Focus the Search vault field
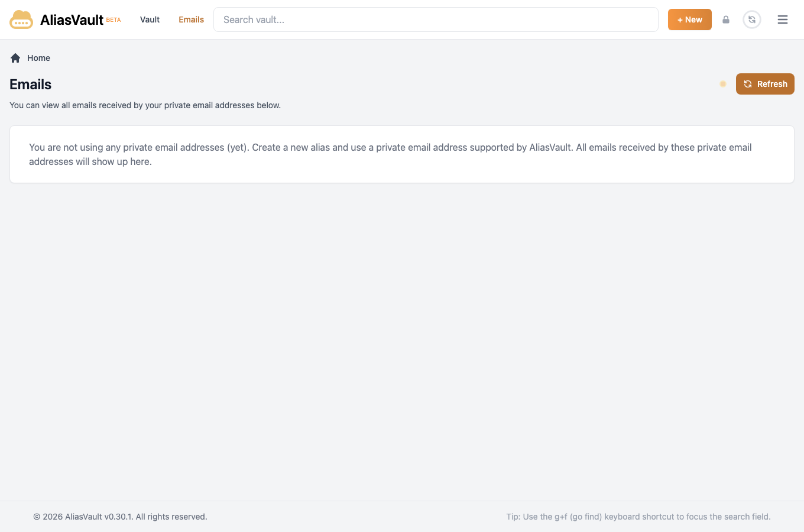This screenshot has width=804, height=532. (x=436, y=20)
